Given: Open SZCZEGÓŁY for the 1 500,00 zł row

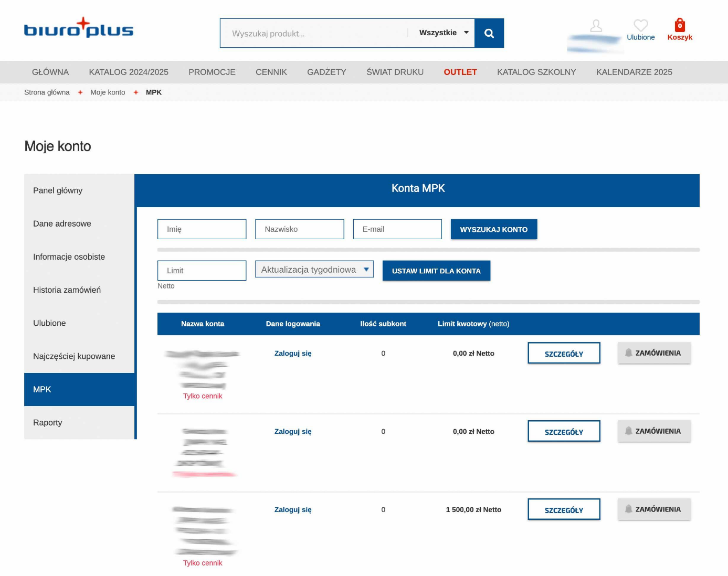Looking at the screenshot, I should [x=564, y=509].
